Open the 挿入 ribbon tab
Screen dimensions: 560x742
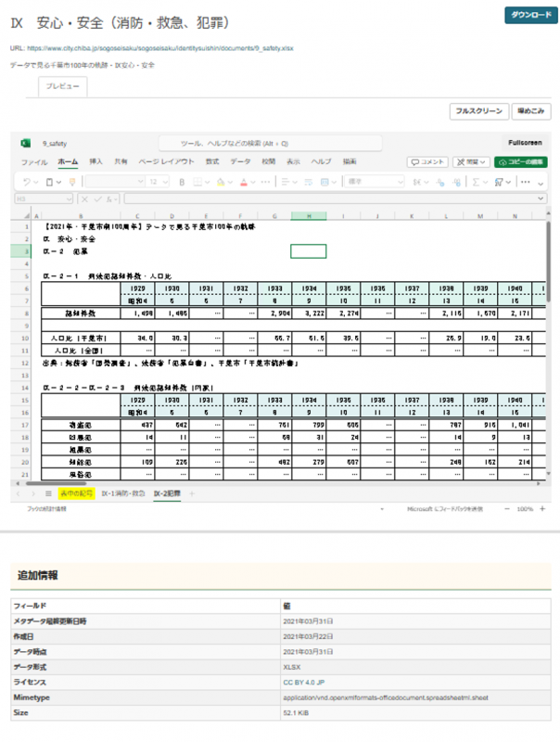coord(95,161)
